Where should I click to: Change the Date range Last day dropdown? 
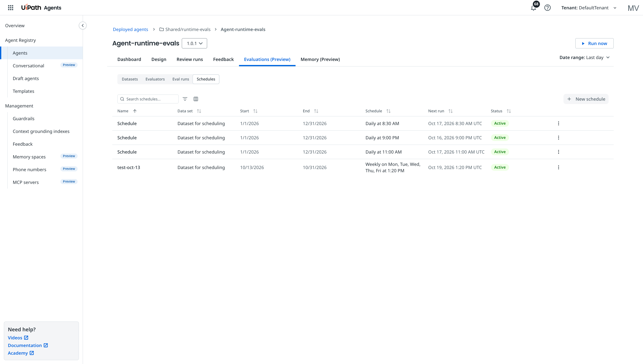coord(585,58)
